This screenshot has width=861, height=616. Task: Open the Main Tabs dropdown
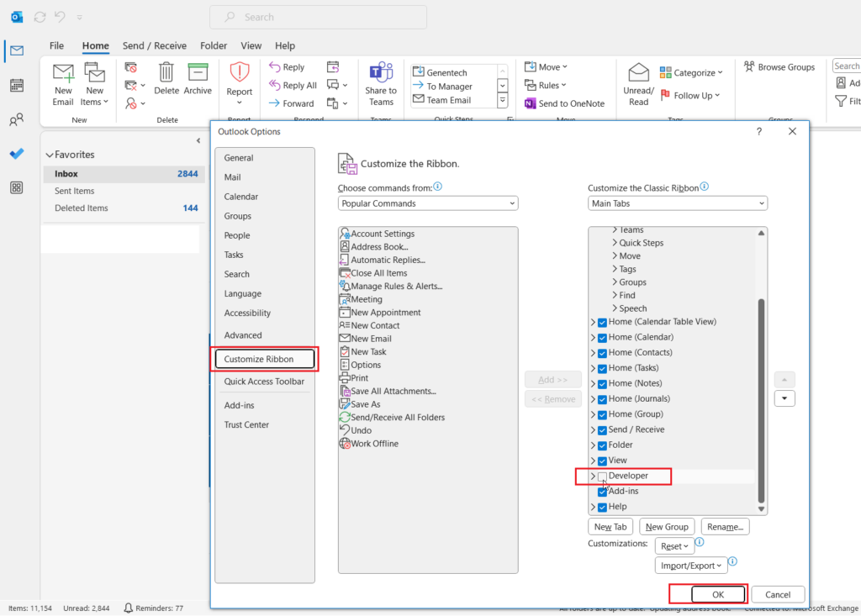[x=677, y=203]
